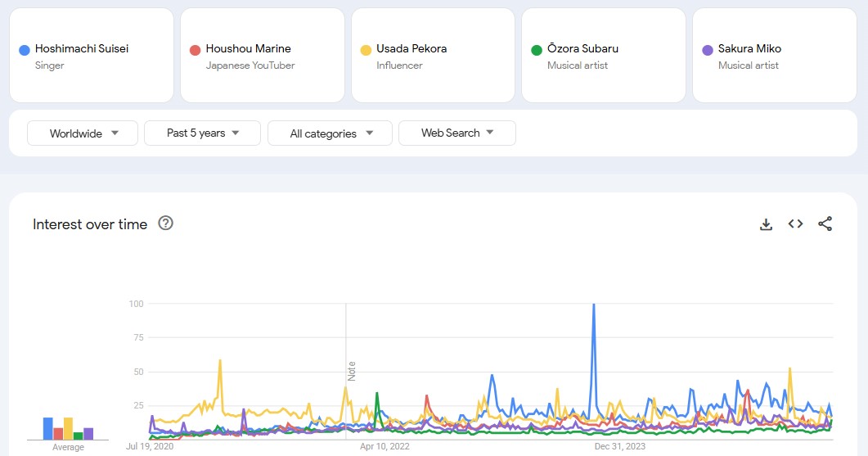Viewport: 868px width, 456px height.
Task: Share the Interest over time chart
Action: pyautogui.click(x=825, y=223)
